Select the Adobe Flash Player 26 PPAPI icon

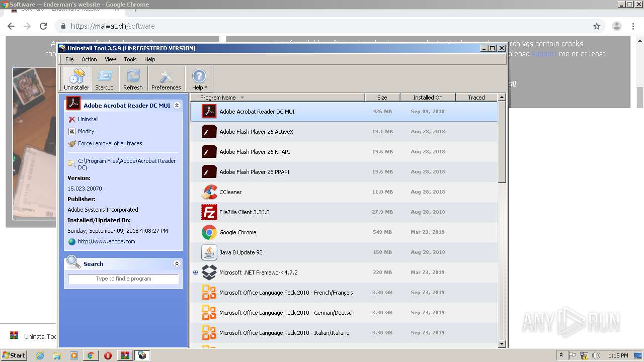pos(209,171)
